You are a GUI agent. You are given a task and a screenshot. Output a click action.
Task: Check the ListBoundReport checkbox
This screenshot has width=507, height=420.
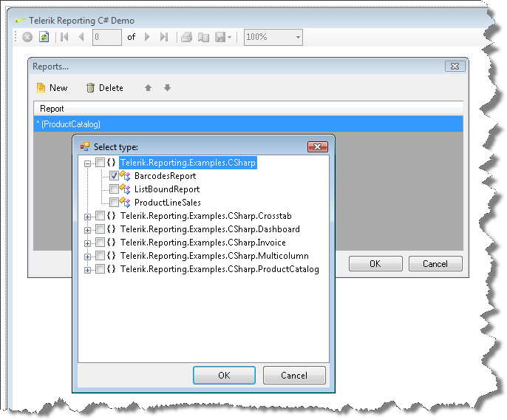click(114, 189)
